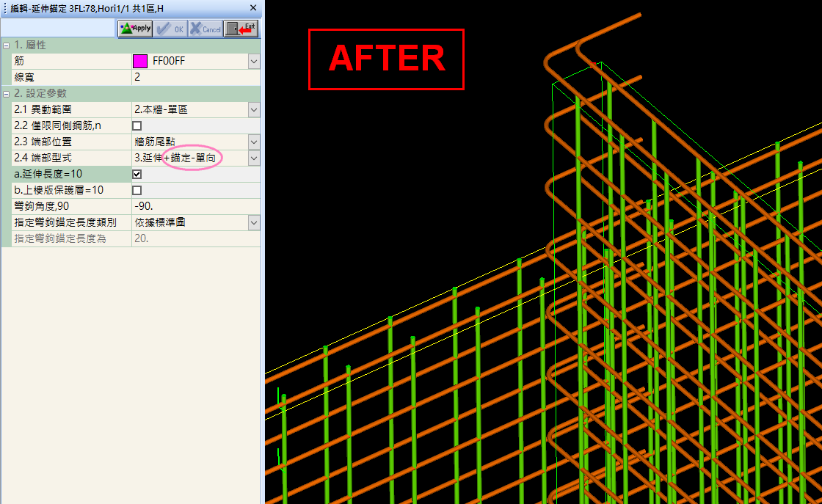
Task: Confirm with the OK checkmark button
Action: pyautogui.click(x=170, y=29)
